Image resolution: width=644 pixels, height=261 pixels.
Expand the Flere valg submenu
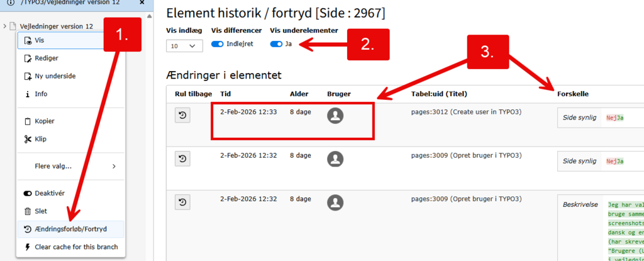[x=70, y=166]
